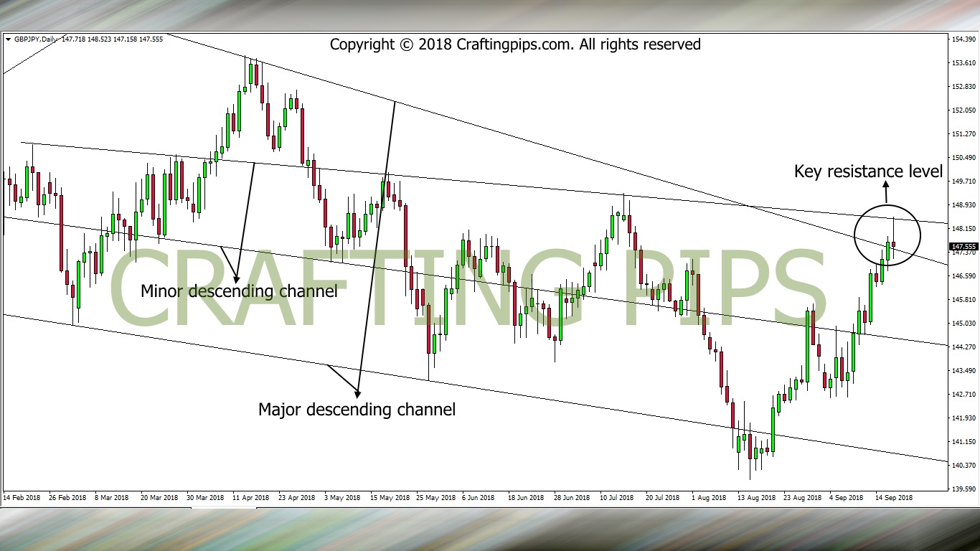
Task: Click the current price tag 147.555
Action: point(963,246)
